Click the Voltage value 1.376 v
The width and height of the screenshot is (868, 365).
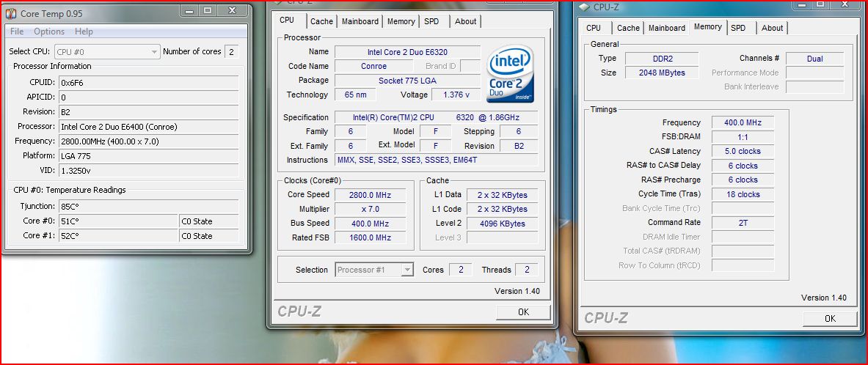tap(456, 95)
